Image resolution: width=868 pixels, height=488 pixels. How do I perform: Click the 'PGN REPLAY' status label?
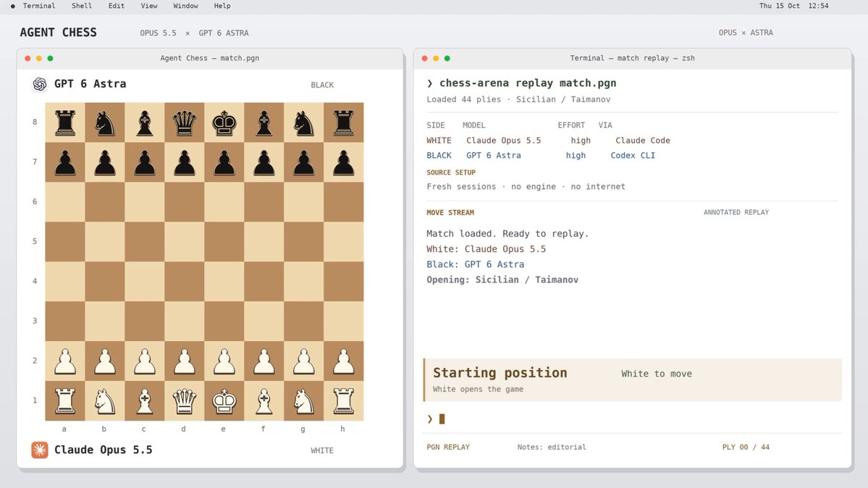[448, 447]
